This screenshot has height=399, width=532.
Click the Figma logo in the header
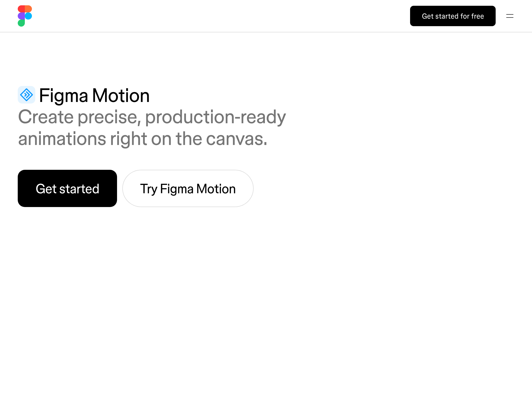pyautogui.click(x=25, y=16)
